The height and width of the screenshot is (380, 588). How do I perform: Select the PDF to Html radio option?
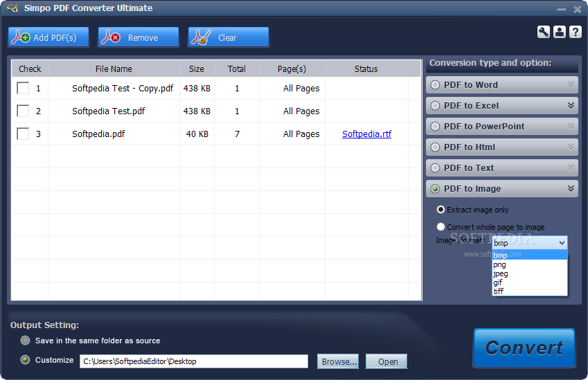435,147
